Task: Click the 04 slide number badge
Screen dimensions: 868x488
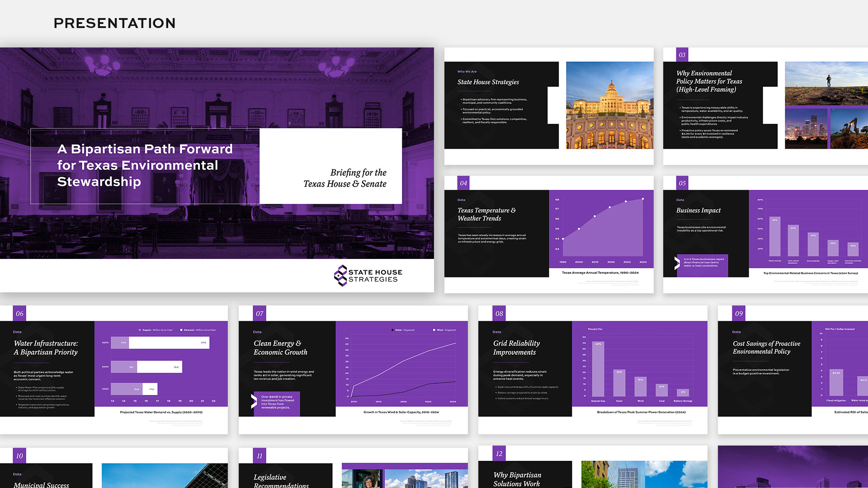Action: (x=463, y=183)
